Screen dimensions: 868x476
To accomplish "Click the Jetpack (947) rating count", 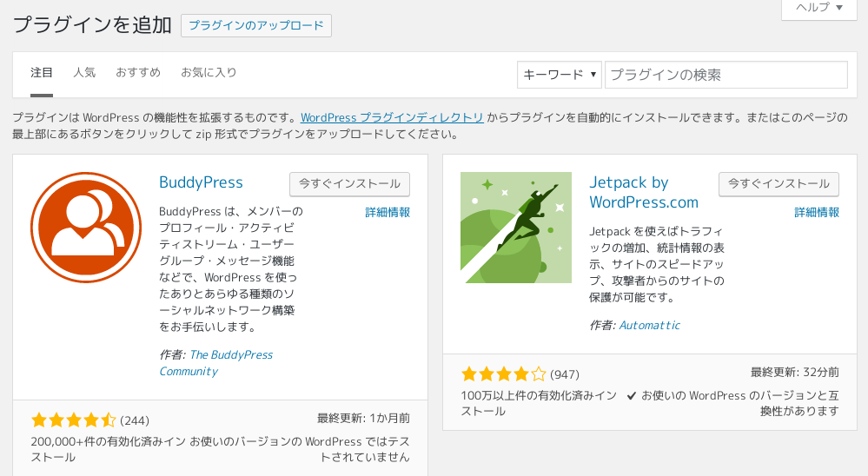I will coord(565,374).
